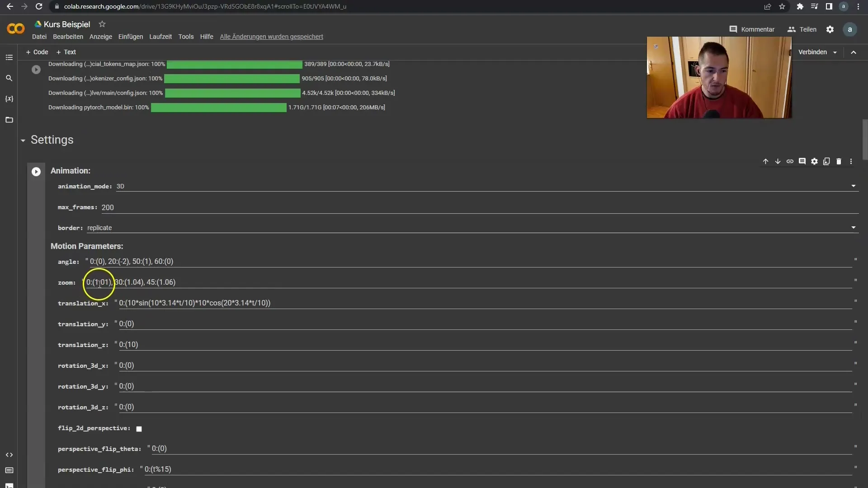The image size is (868, 488).
Task: Click the perspective_flip_phi input field
Action: (x=498, y=469)
